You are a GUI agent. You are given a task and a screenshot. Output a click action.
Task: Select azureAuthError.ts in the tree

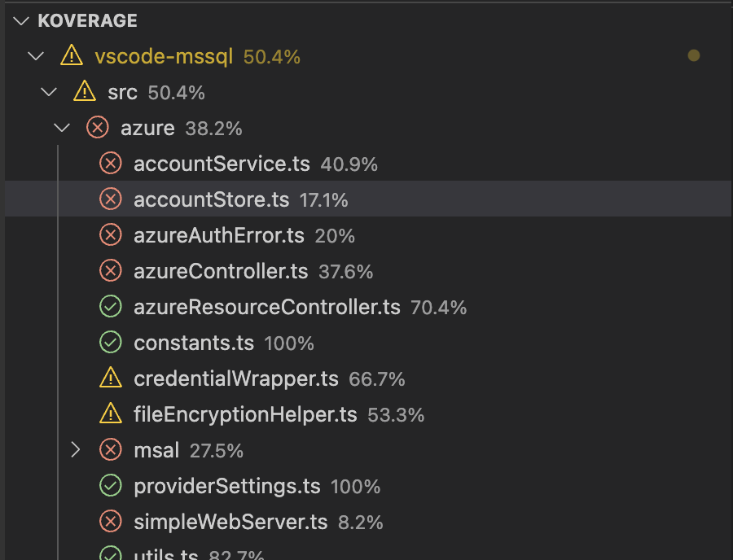point(218,235)
